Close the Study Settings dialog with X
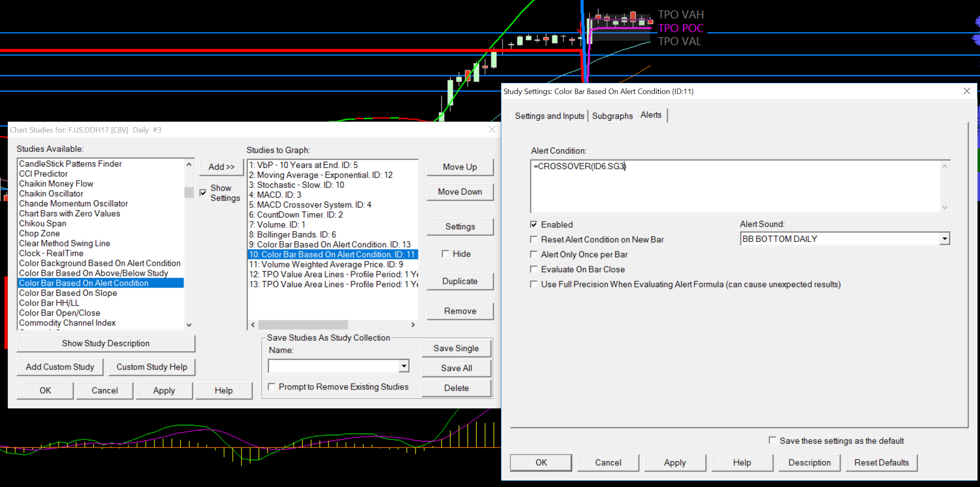Screen dimensions: 980x487 click(966, 91)
